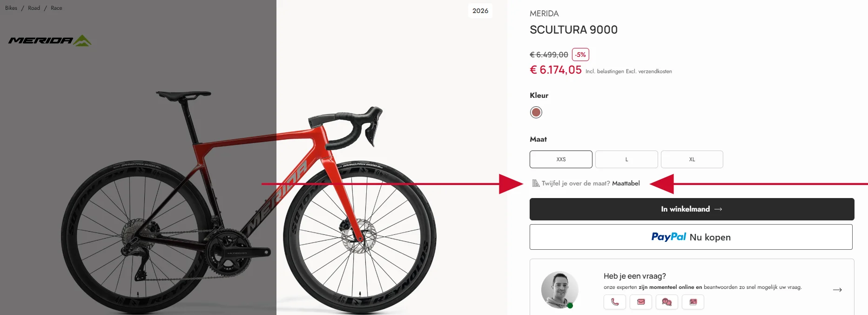Image resolution: width=868 pixels, height=315 pixels.
Task: Click the arrow in the question panel
Action: 837,290
